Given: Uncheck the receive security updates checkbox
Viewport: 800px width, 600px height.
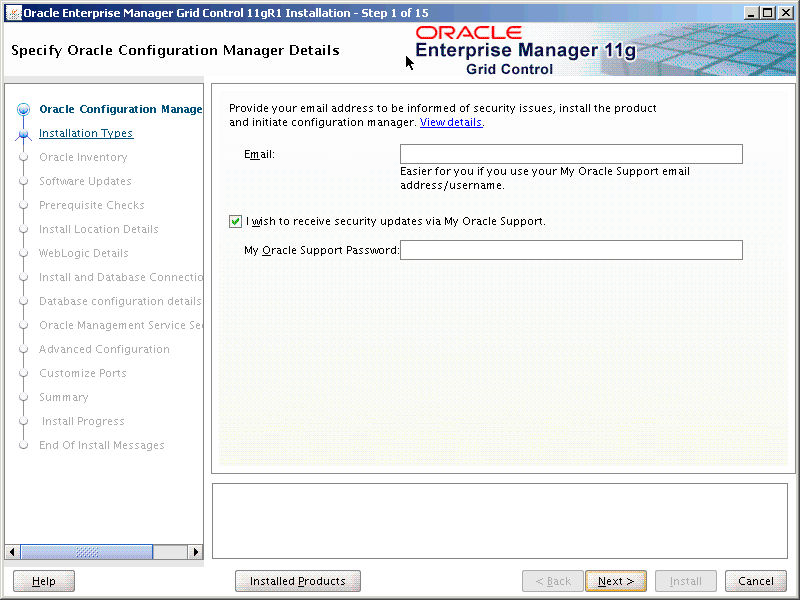Looking at the screenshot, I should point(235,221).
